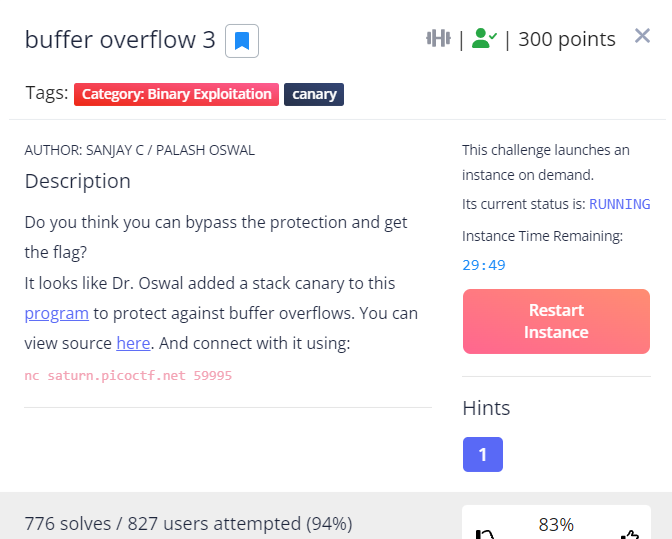
Task: Click the instance time remaining countdown
Action: (x=484, y=265)
